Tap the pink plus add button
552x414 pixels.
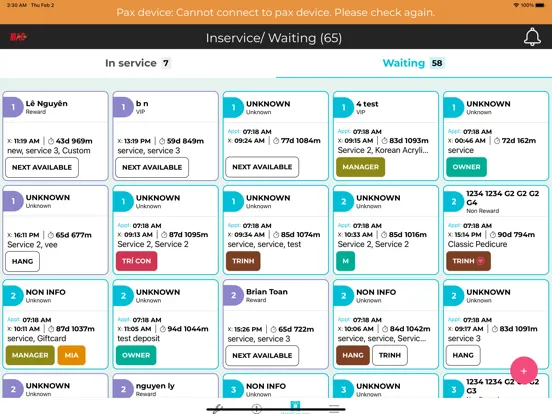pyautogui.click(x=523, y=370)
